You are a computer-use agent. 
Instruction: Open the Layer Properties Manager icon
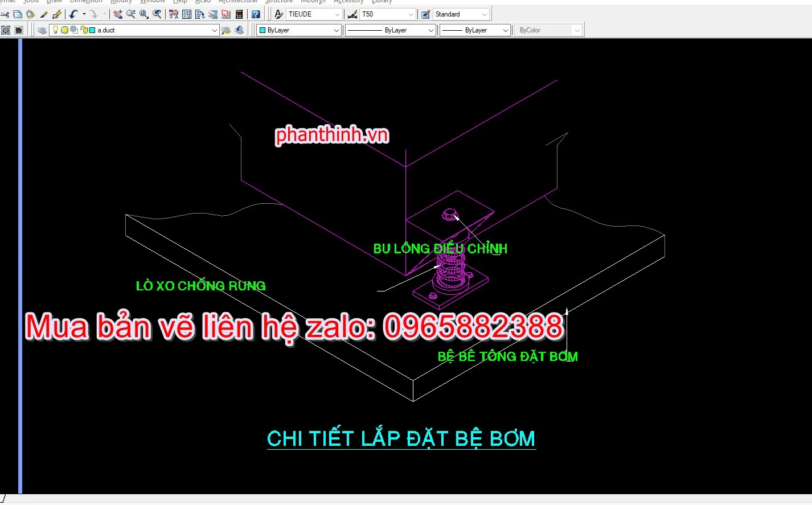pos(42,30)
